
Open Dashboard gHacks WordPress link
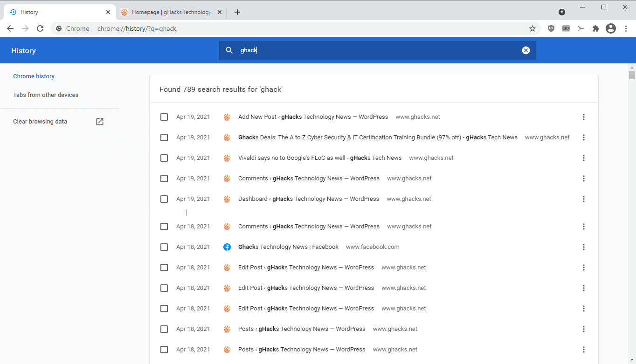(309, 199)
